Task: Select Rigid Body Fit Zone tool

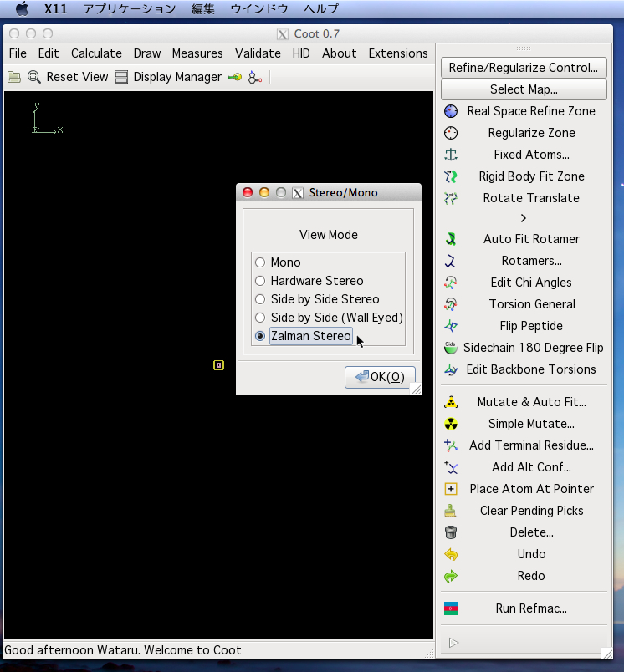Action: coord(524,176)
